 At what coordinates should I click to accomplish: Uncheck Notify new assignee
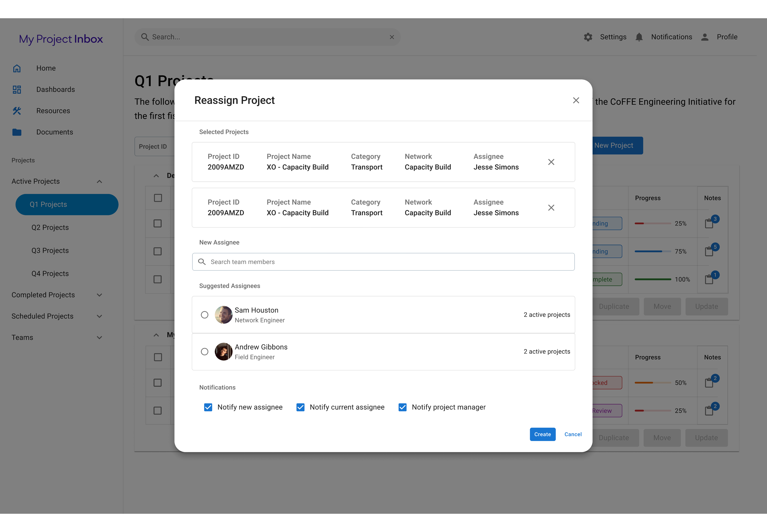pyautogui.click(x=208, y=407)
